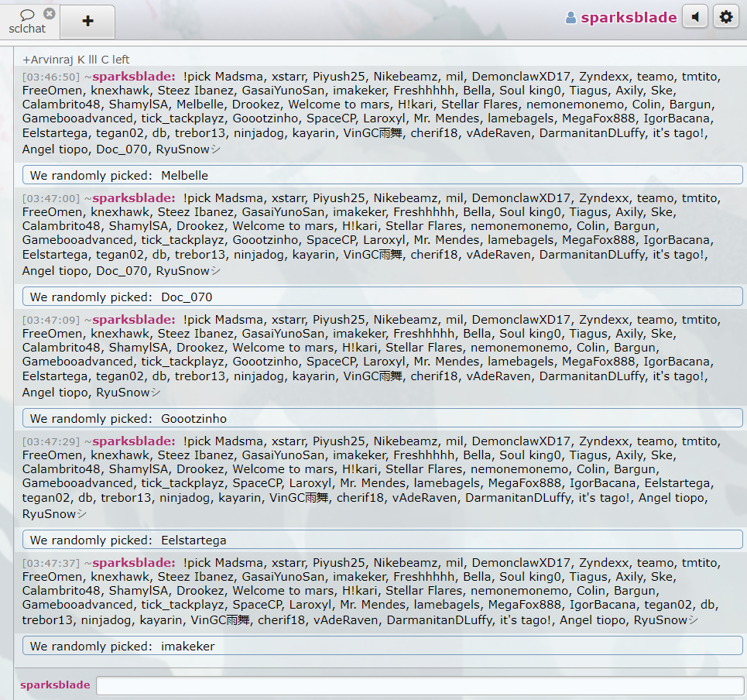Select the 'randomly picked: Doc_070' result box
The image size is (747, 700).
pos(382,297)
